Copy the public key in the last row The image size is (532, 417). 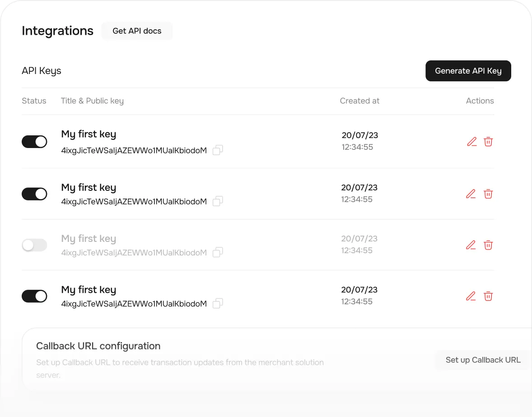tap(218, 303)
